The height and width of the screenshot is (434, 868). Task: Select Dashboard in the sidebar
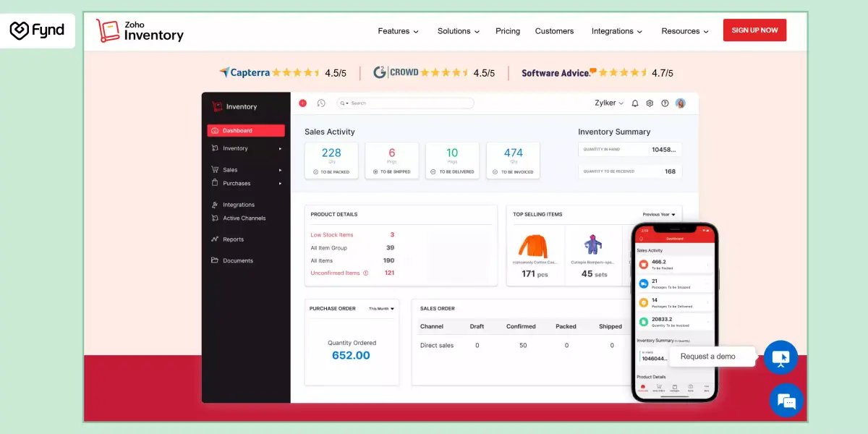[246, 131]
